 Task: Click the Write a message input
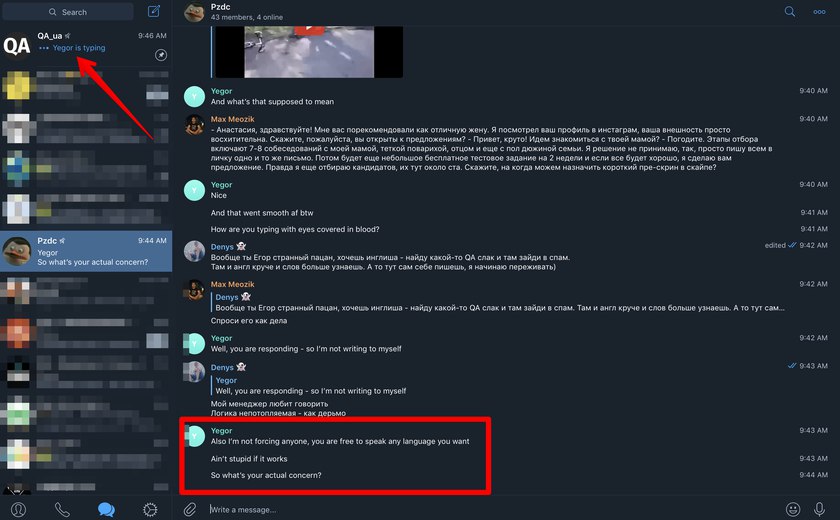(493, 509)
